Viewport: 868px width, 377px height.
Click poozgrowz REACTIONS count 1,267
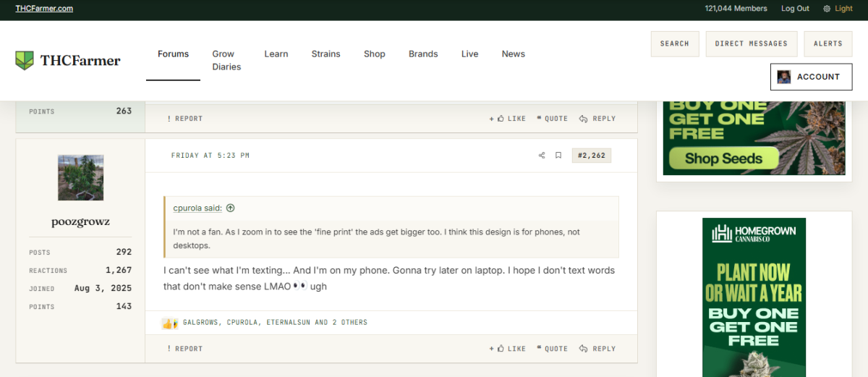coord(119,270)
